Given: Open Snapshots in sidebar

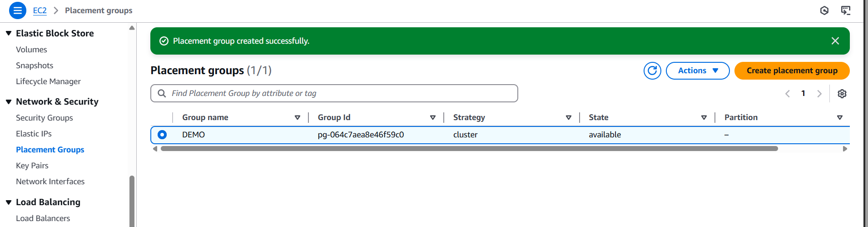Looking at the screenshot, I should pyautogui.click(x=35, y=66).
